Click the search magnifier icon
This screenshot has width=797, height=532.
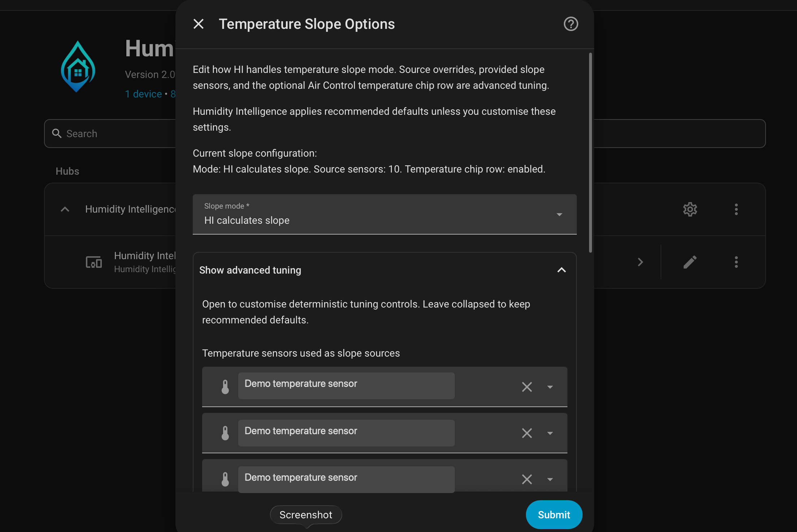point(57,134)
